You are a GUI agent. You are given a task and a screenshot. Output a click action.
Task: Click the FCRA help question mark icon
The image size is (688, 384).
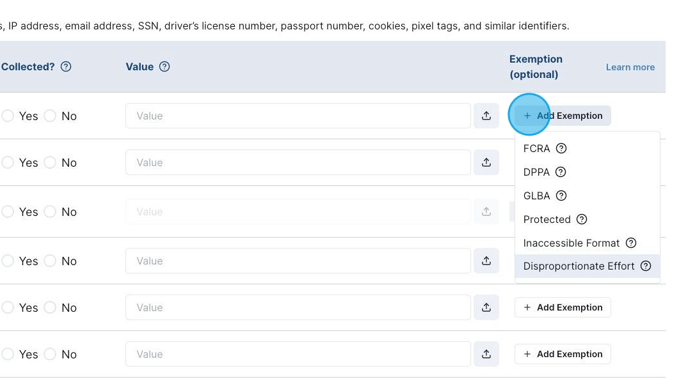561,148
